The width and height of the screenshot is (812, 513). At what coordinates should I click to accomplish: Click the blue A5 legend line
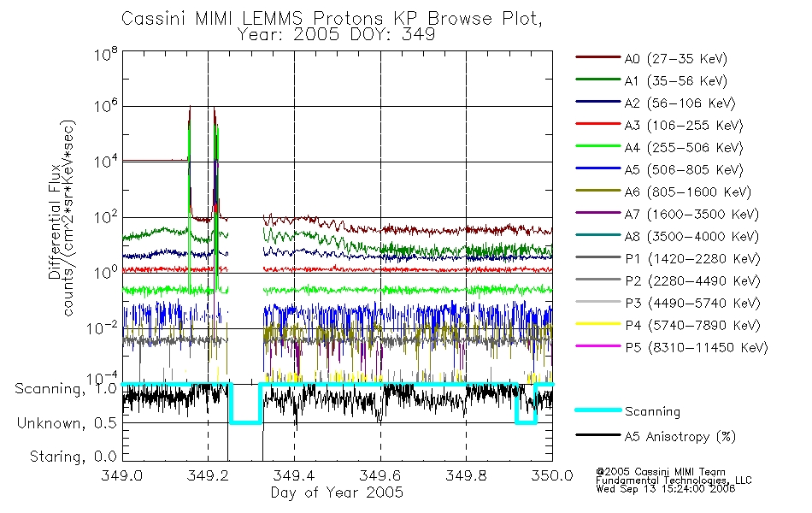[597, 168]
